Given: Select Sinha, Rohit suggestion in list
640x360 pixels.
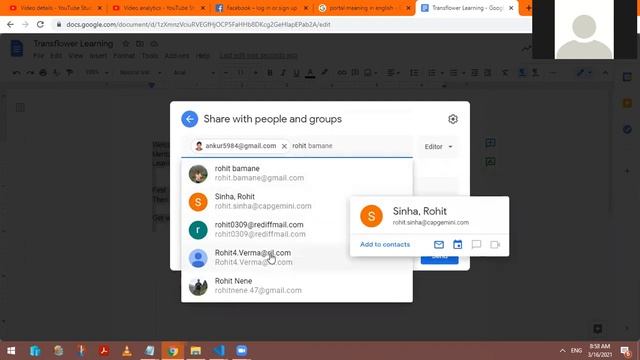Looking at the screenshot, I should pyautogui.click(x=266, y=202).
